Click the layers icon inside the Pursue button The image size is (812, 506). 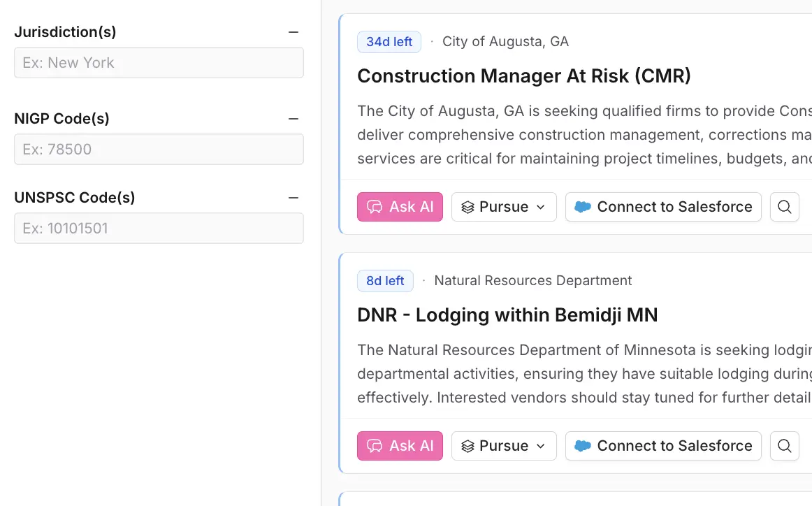coord(468,207)
